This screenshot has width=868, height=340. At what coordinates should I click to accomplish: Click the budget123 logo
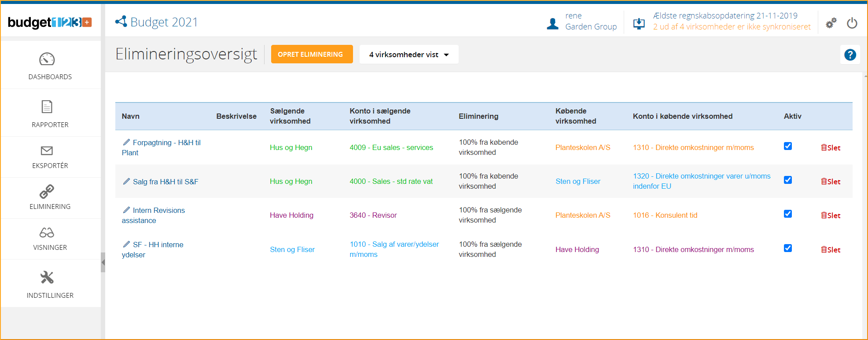50,22
